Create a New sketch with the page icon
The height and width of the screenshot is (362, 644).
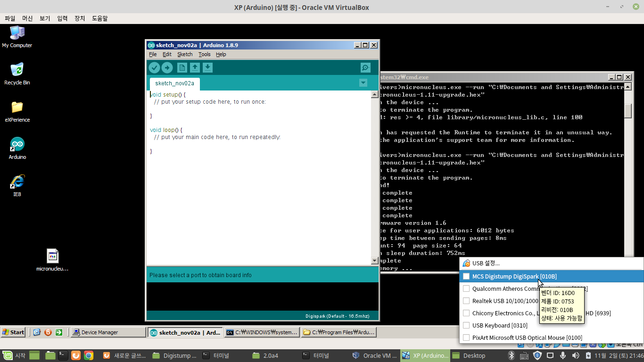182,67
